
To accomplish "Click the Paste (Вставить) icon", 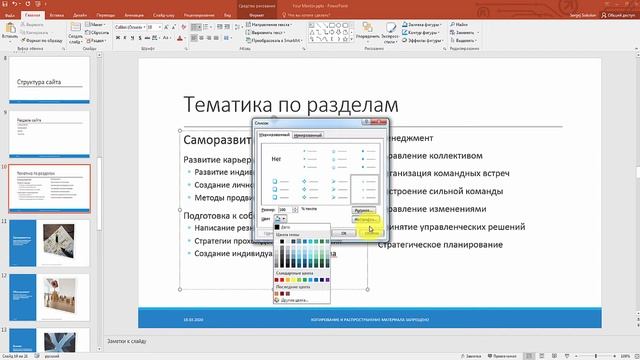I will [10, 29].
